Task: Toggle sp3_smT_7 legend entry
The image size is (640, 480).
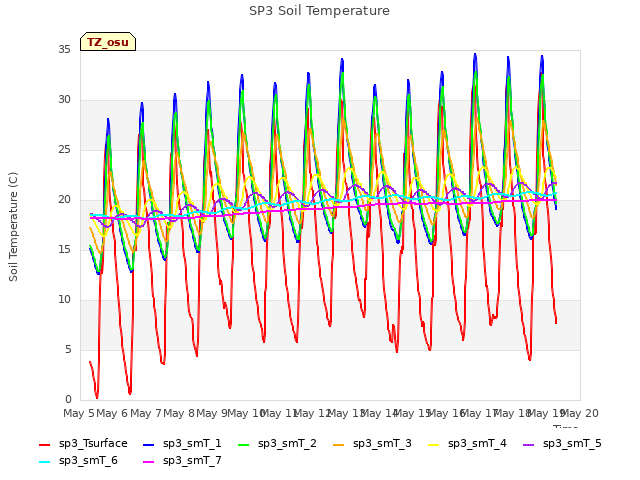Action: (x=182, y=460)
